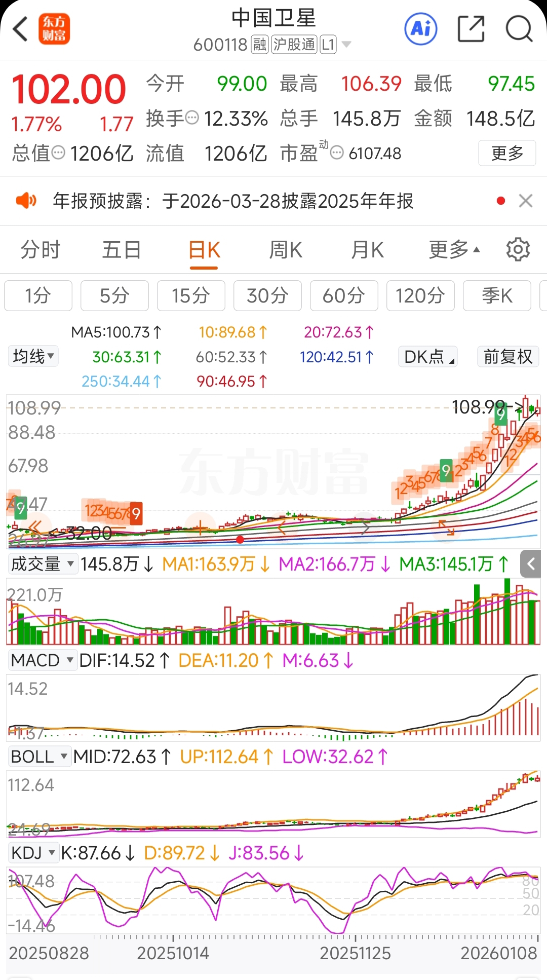Expand the stock name dropdown triangle

pyautogui.click(x=346, y=45)
